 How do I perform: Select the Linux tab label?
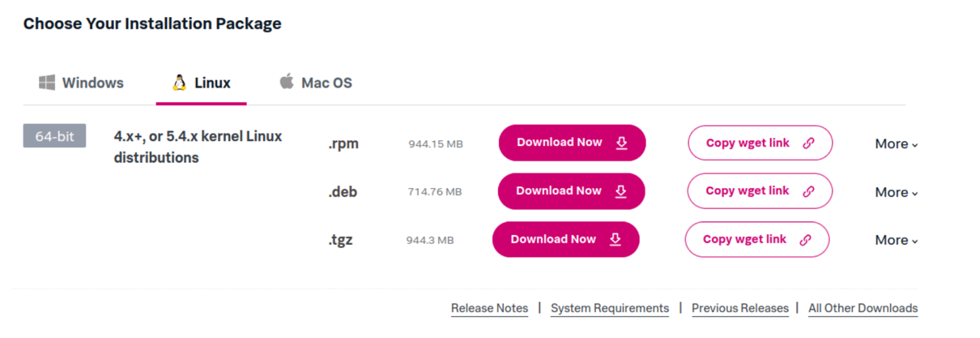pyautogui.click(x=212, y=83)
